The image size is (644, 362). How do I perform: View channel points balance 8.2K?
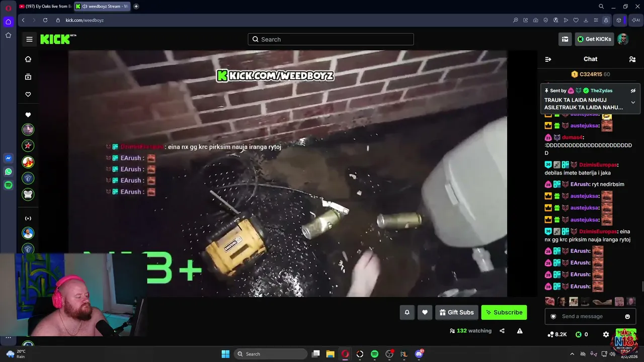click(x=557, y=334)
